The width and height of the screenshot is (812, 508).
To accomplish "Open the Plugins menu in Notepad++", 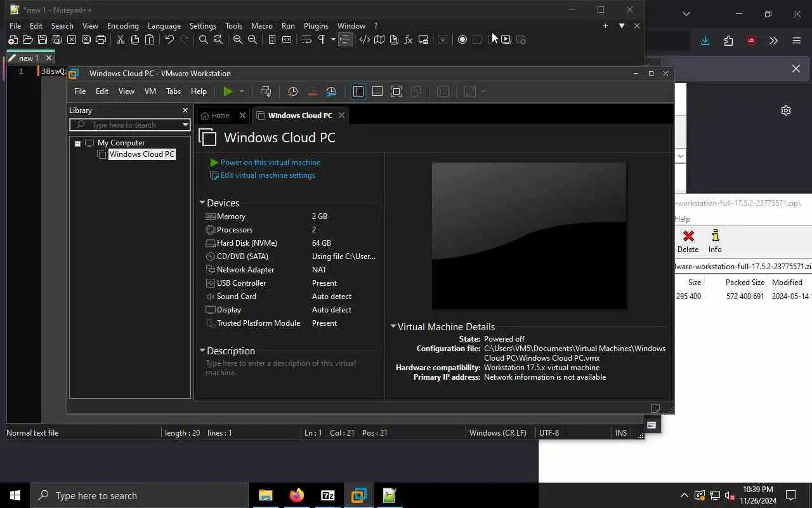I will 316,26.
